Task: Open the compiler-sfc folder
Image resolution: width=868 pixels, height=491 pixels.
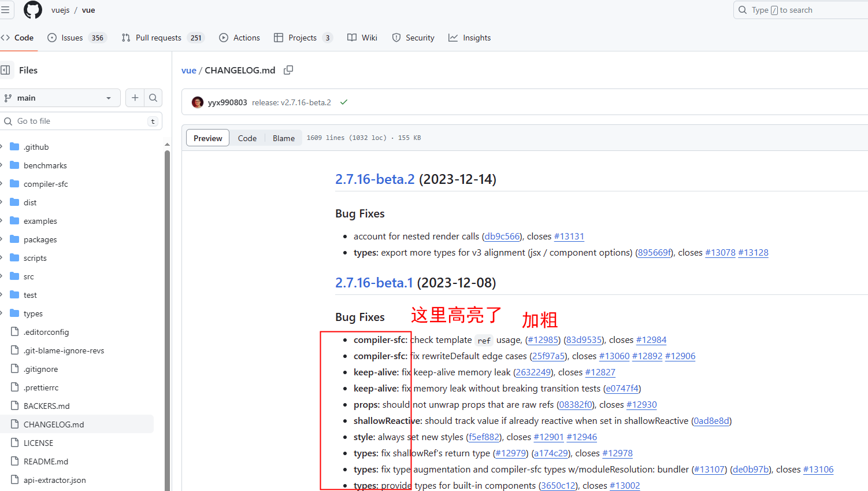Action: (x=46, y=184)
